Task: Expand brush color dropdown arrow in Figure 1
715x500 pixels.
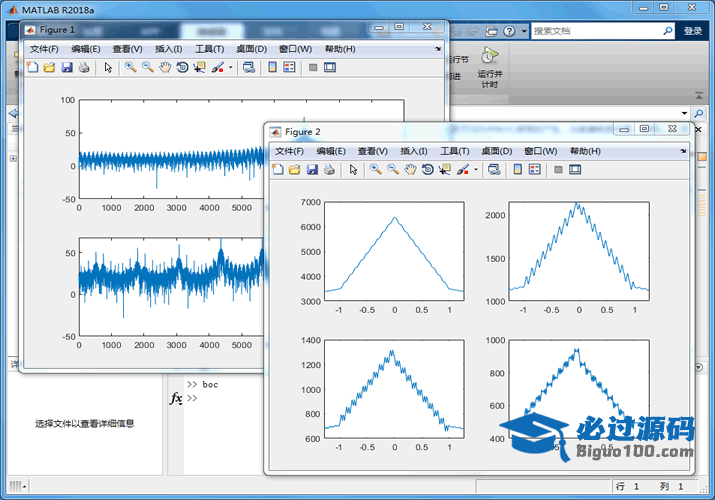Action: [x=231, y=67]
